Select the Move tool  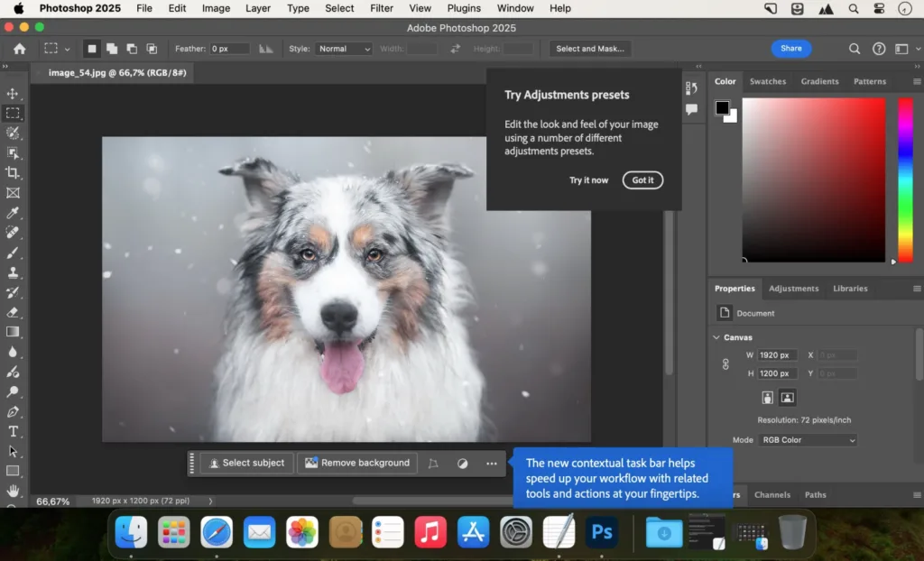pos(13,94)
